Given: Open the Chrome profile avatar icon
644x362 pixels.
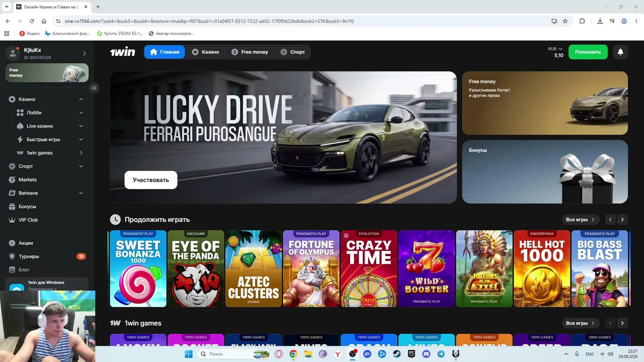Looking at the screenshot, I should [x=624, y=21].
